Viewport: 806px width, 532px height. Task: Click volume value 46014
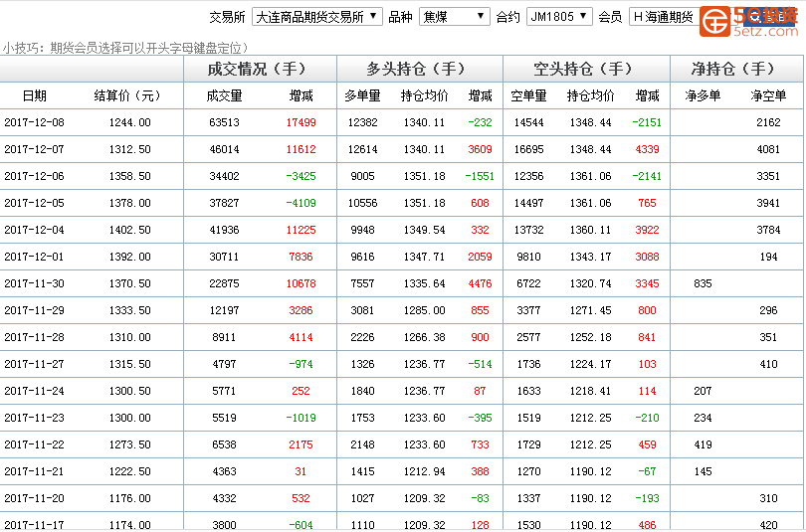(224, 149)
